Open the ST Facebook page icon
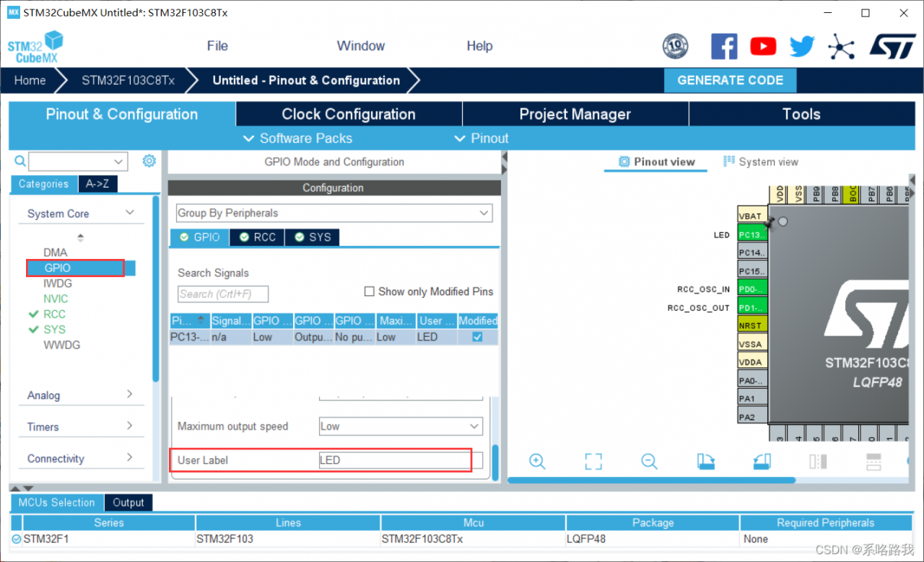This screenshot has height=562, width=924. click(x=724, y=47)
